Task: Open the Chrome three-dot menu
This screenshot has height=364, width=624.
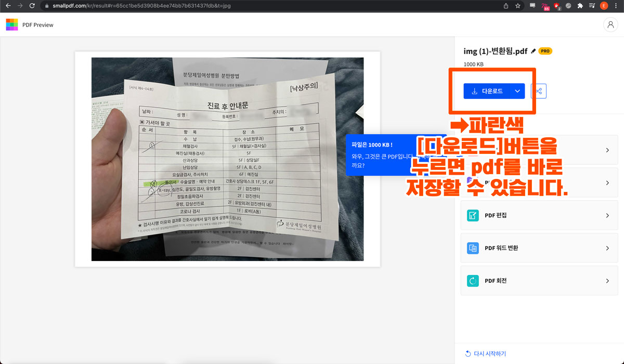Action: [616, 6]
